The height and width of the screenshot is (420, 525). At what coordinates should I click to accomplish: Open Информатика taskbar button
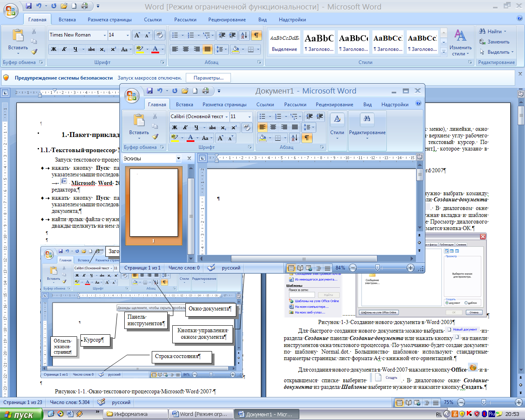tap(135, 414)
